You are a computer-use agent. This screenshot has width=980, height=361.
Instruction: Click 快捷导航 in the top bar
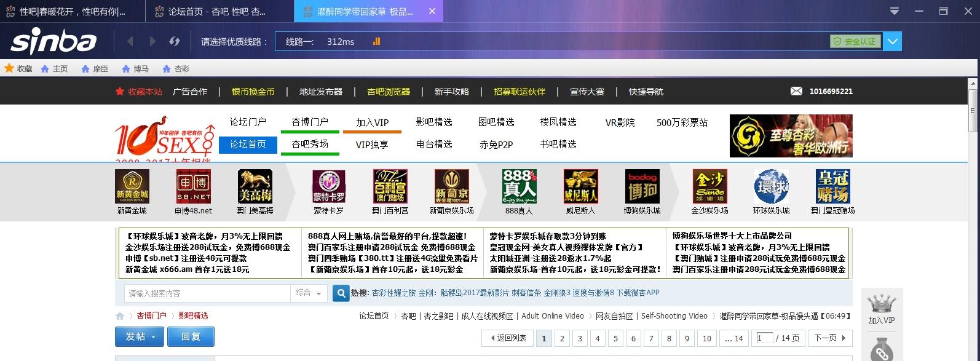(646, 92)
